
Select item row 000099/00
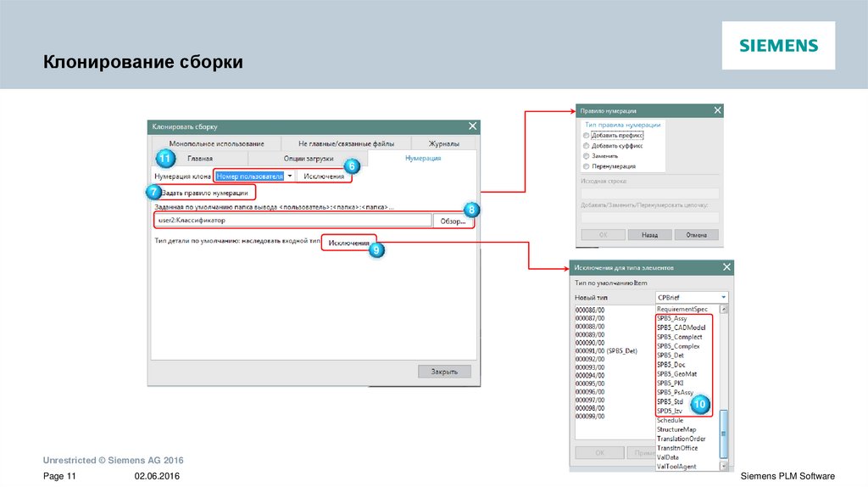[x=590, y=416]
